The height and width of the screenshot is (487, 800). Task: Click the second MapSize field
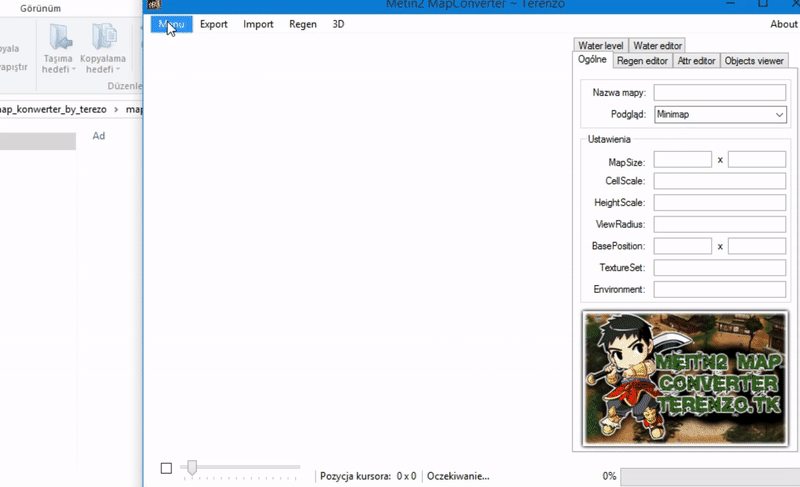(x=757, y=160)
